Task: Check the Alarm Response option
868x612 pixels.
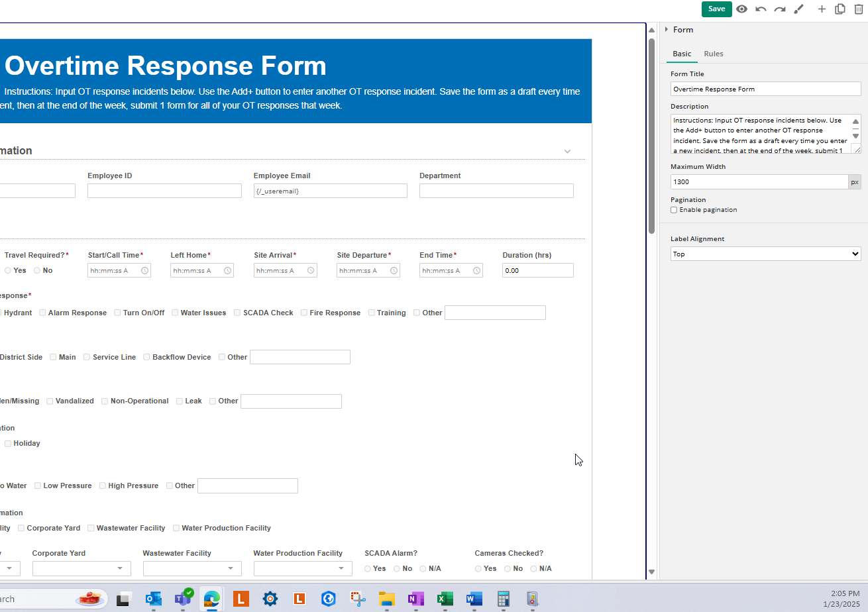Action: pyautogui.click(x=42, y=313)
